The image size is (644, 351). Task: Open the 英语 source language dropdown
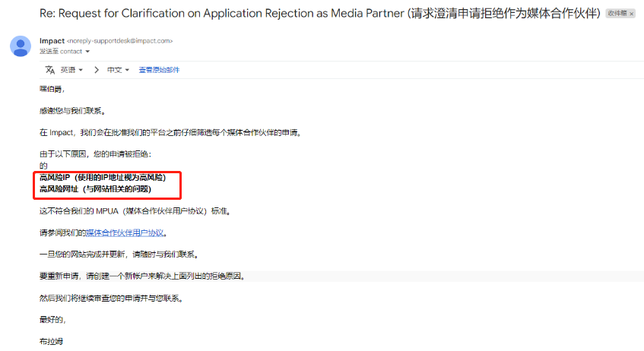[x=72, y=70]
